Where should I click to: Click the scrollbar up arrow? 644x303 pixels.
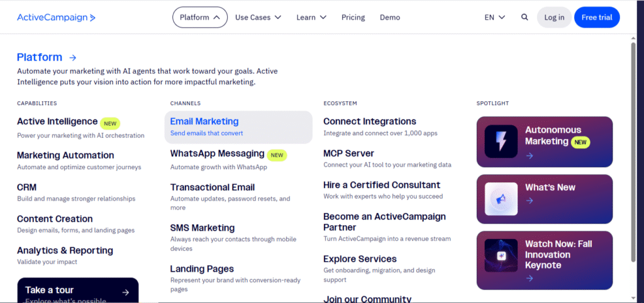click(x=633, y=38)
